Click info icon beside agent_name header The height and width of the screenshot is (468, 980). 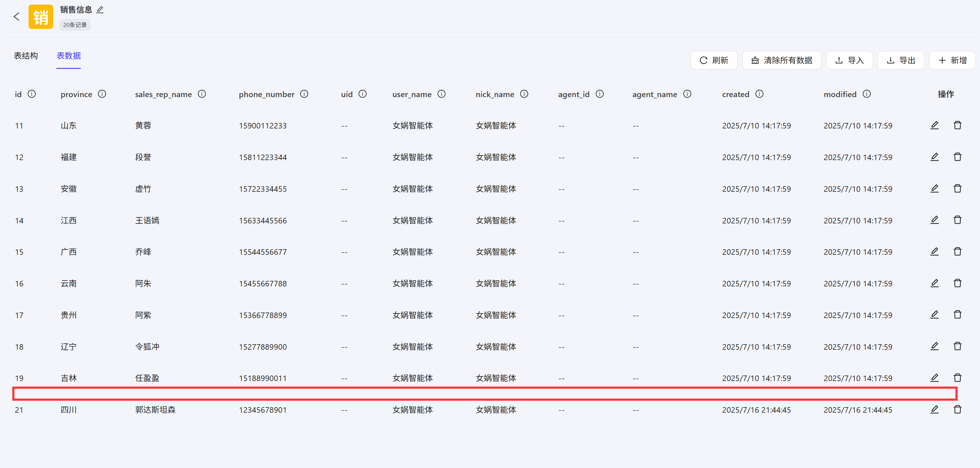(687, 94)
